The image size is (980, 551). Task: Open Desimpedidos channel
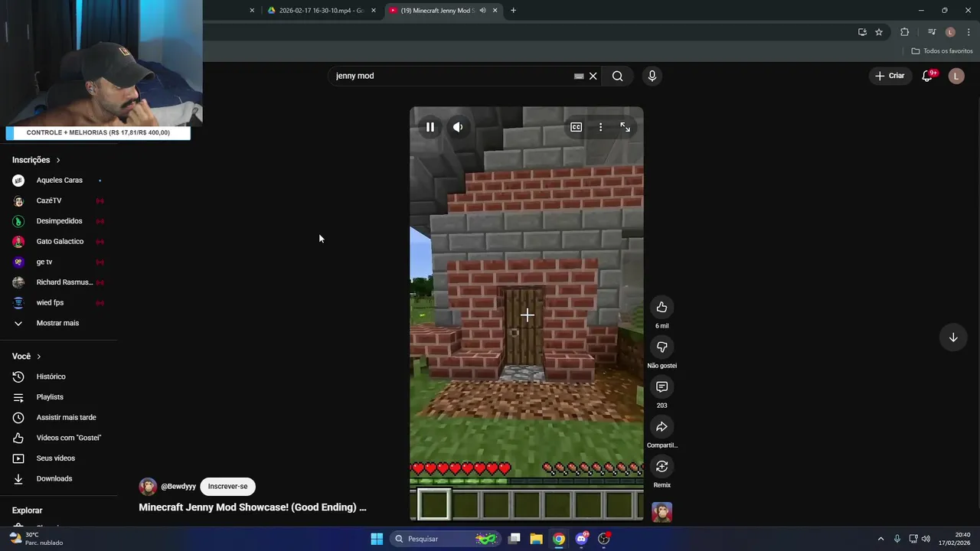pos(59,221)
